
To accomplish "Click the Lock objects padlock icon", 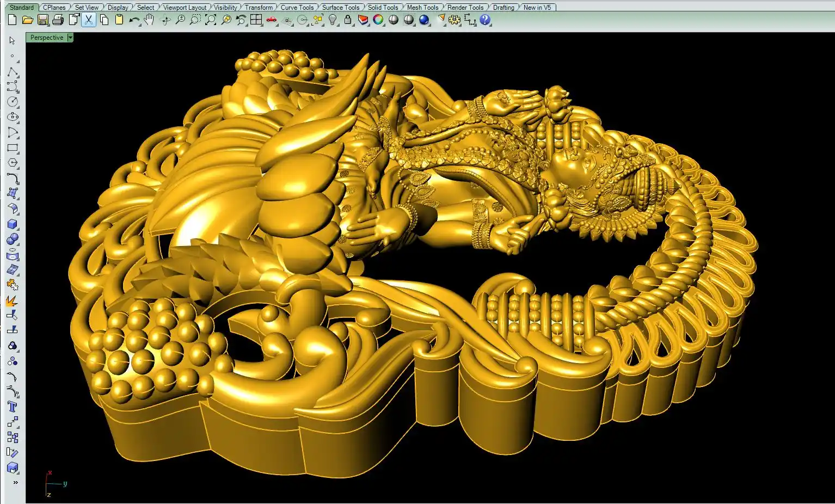I will pyautogui.click(x=348, y=20).
